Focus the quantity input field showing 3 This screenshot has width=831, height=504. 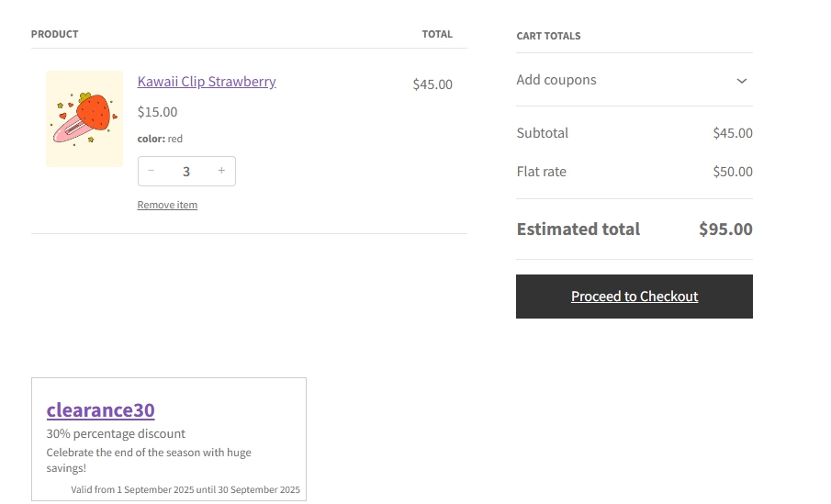(186, 172)
